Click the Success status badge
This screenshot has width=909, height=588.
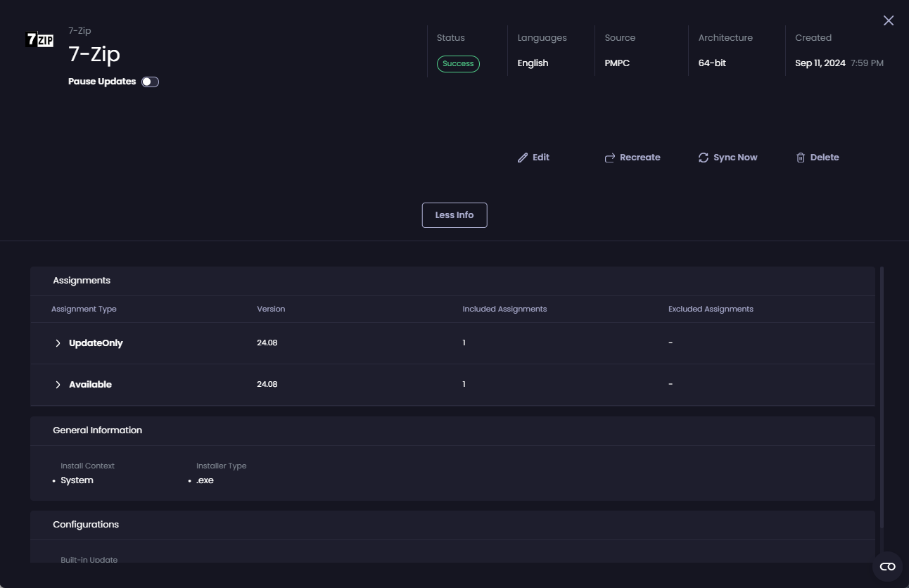coord(458,63)
